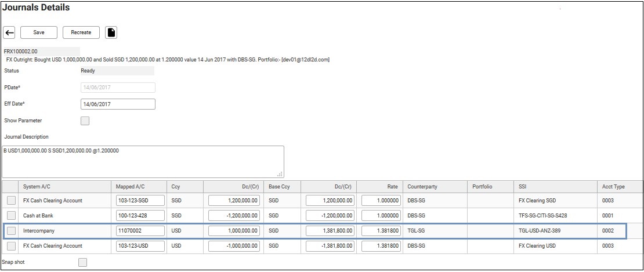Edit Mapped A/C field 11070002
The width and height of the screenshot is (644, 272).
140,231
